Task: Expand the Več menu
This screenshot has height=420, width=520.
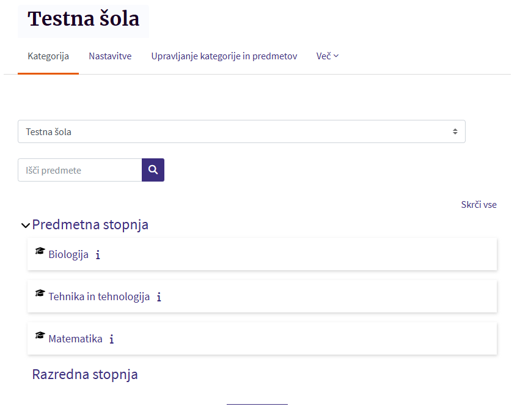Action: click(x=327, y=56)
